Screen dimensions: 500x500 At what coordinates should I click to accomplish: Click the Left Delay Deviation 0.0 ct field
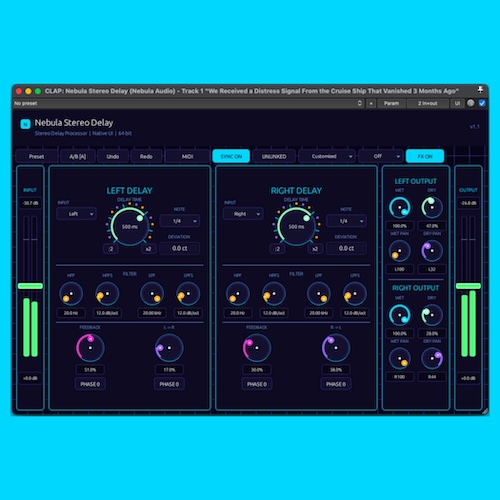click(180, 248)
